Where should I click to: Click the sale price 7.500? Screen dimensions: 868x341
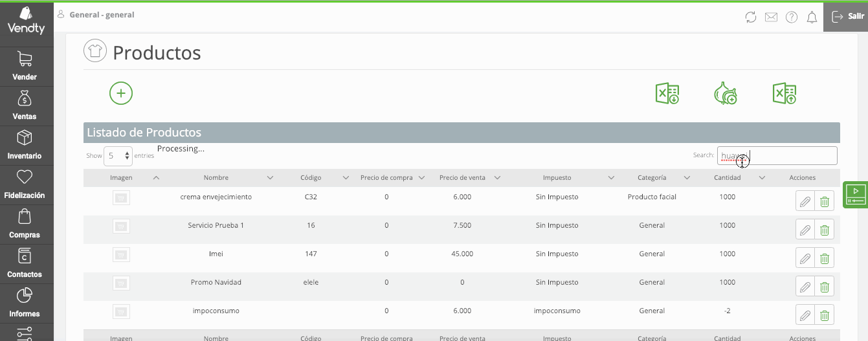tap(462, 225)
